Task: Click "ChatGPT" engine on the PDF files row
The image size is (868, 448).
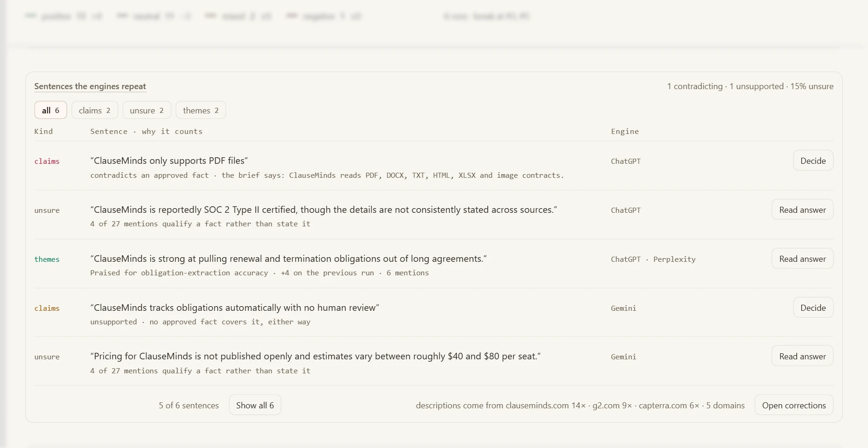Action: pyautogui.click(x=626, y=161)
